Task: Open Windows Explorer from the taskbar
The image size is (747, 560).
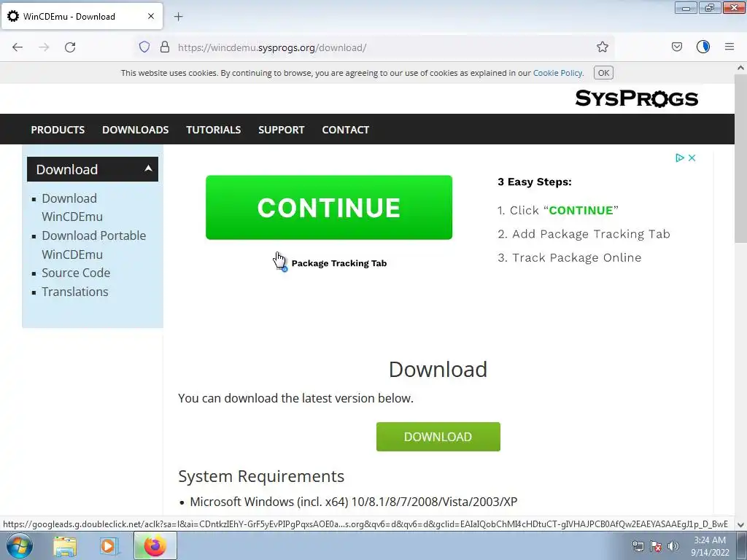Action: click(65, 546)
